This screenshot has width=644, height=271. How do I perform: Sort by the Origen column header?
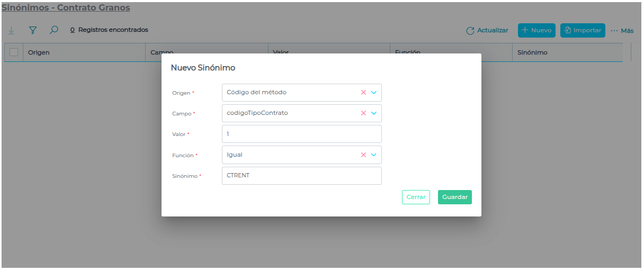click(39, 53)
